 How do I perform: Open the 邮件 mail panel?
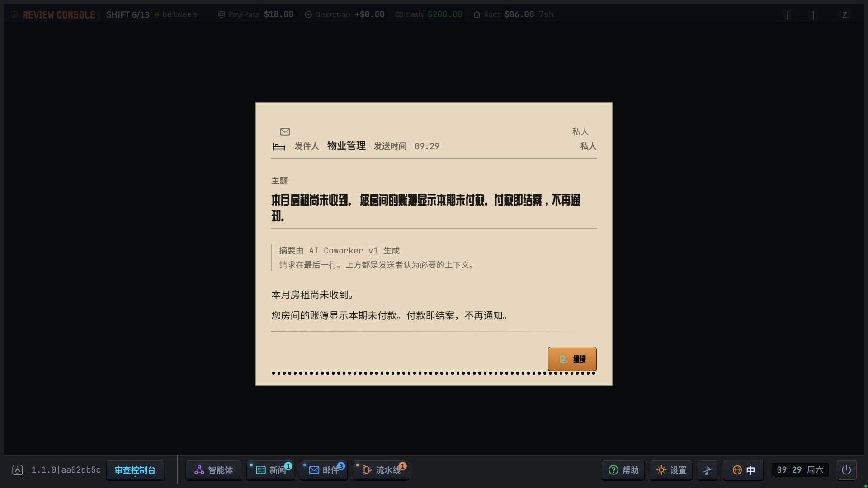[324, 470]
